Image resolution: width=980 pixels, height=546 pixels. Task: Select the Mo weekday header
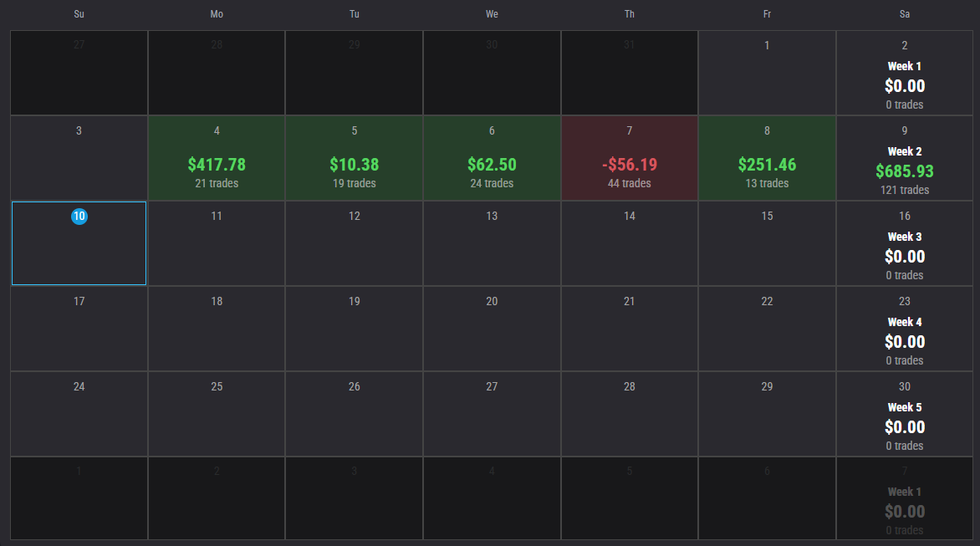[x=217, y=14]
